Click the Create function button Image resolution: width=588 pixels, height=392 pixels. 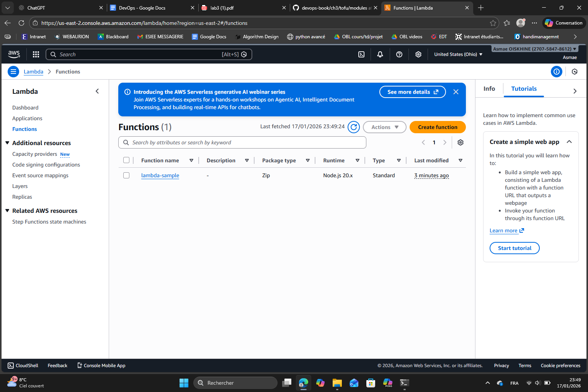[437, 127]
